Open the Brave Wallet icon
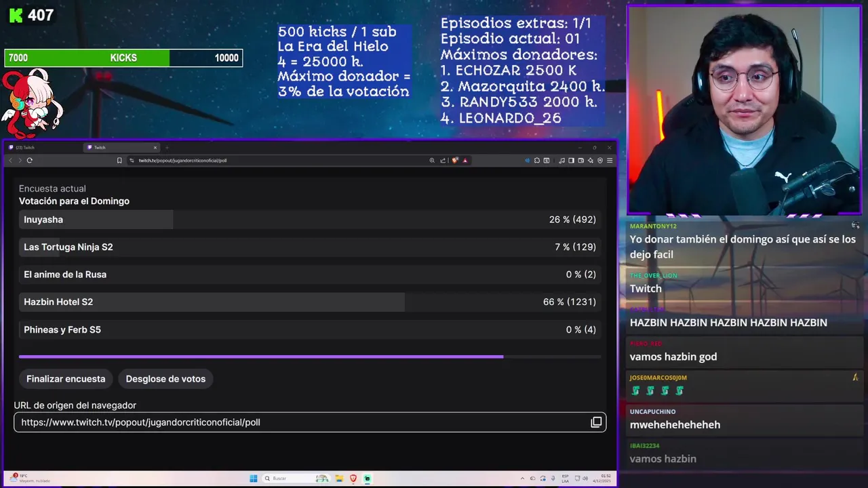This screenshot has height=488, width=868. 581,161
